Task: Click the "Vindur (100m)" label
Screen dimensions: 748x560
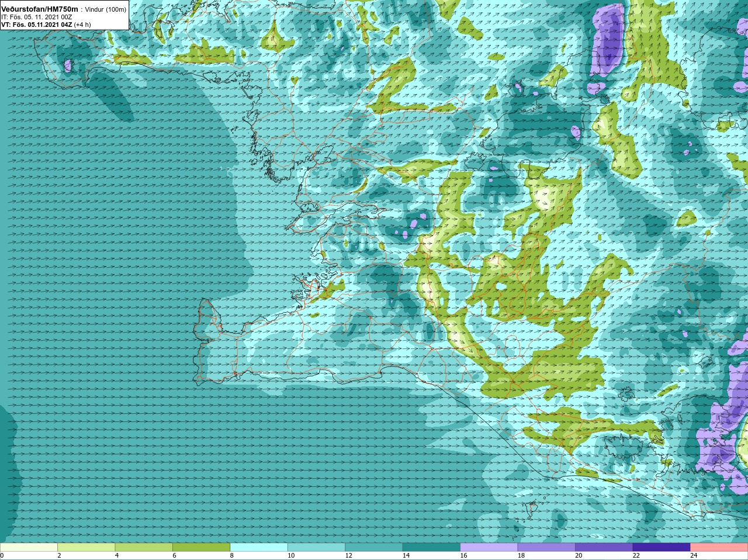Action: click(105, 9)
